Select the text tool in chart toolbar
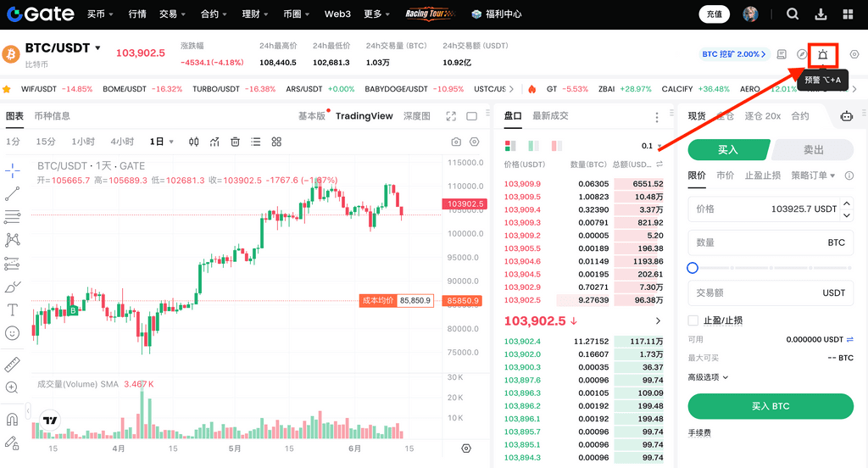The width and height of the screenshot is (868, 468). (x=13, y=310)
